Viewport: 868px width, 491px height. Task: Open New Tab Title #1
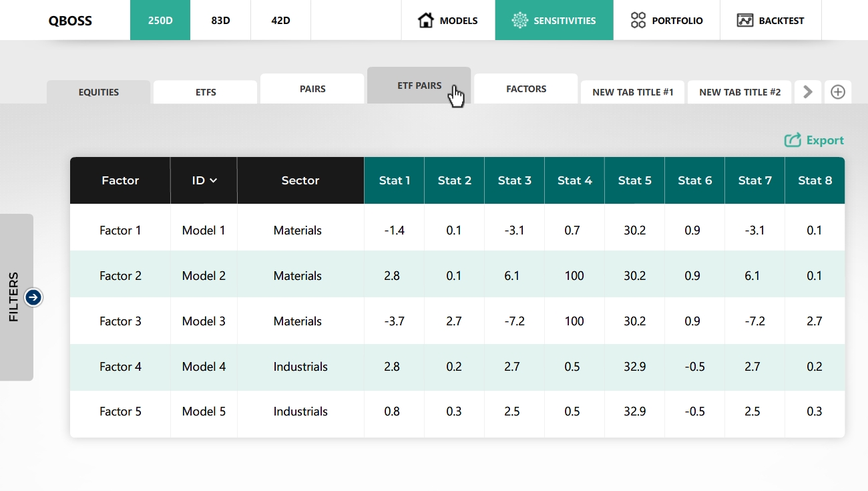(x=632, y=92)
